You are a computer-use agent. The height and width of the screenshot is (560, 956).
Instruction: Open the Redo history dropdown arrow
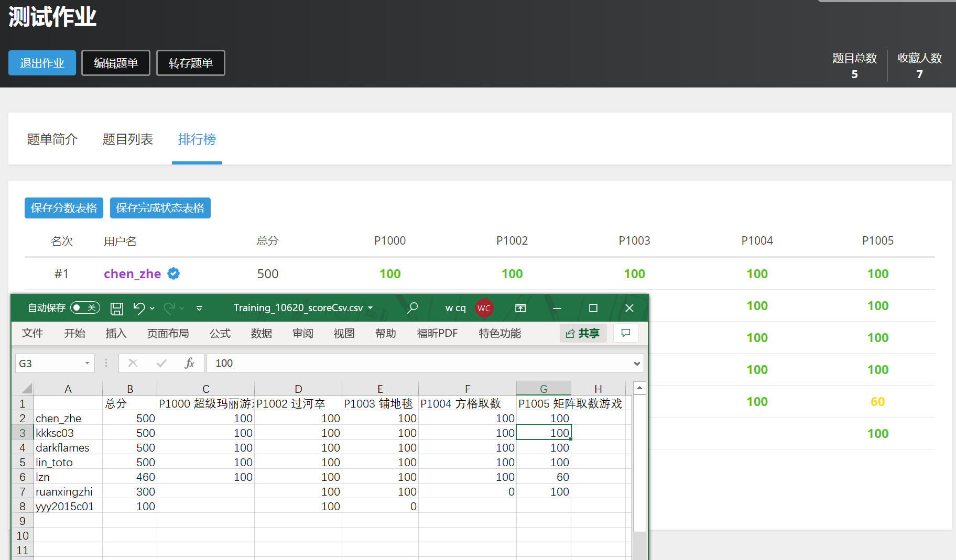point(182,308)
